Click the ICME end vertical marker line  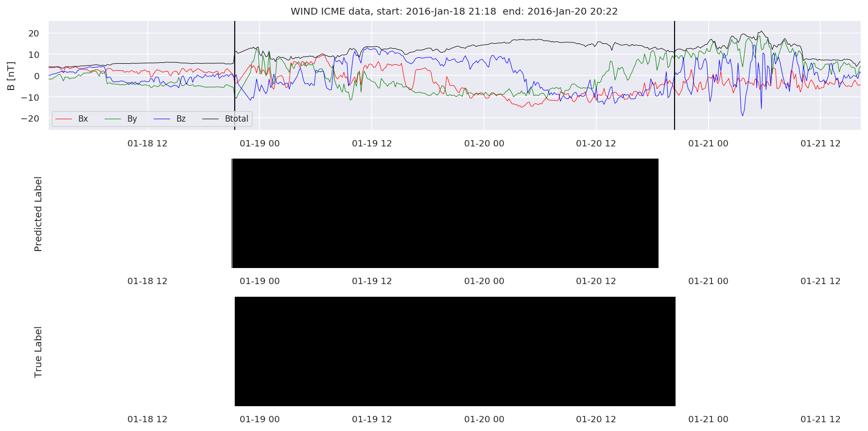pos(675,75)
